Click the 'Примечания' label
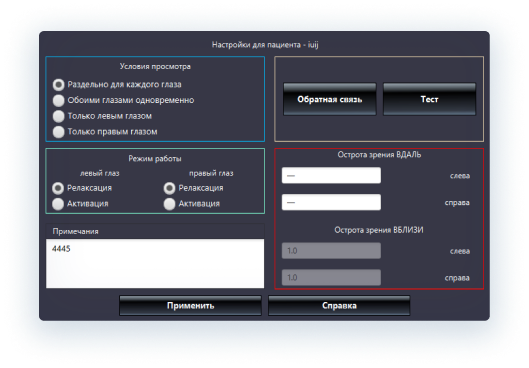Image resolution: width=529 pixels, height=368 pixels. [x=76, y=231]
